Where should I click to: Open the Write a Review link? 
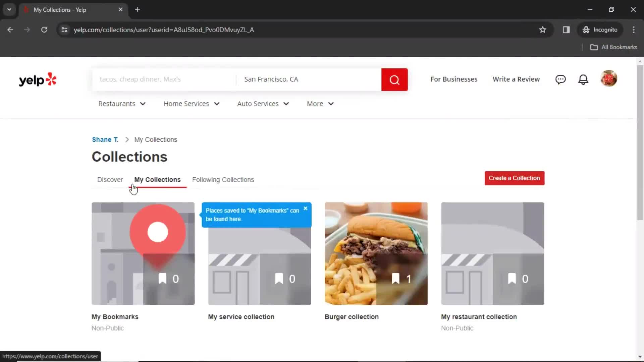pos(516,79)
